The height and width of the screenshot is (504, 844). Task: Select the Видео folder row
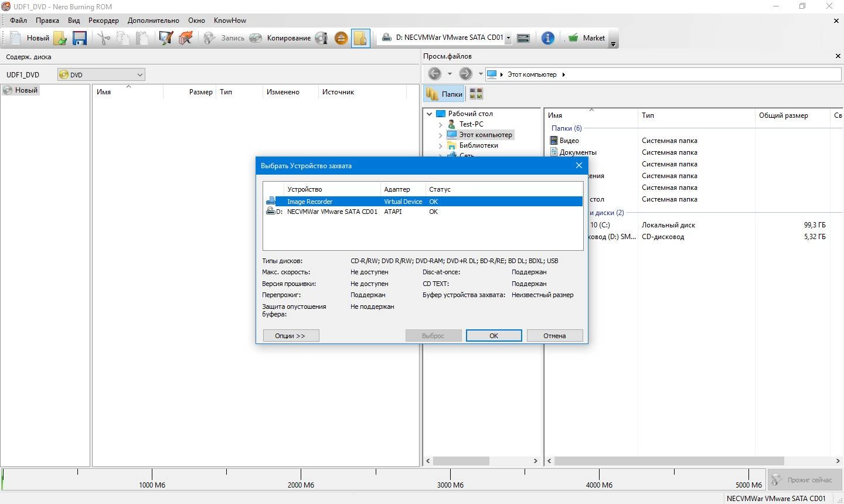pyautogui.click(x=569, y=141)
